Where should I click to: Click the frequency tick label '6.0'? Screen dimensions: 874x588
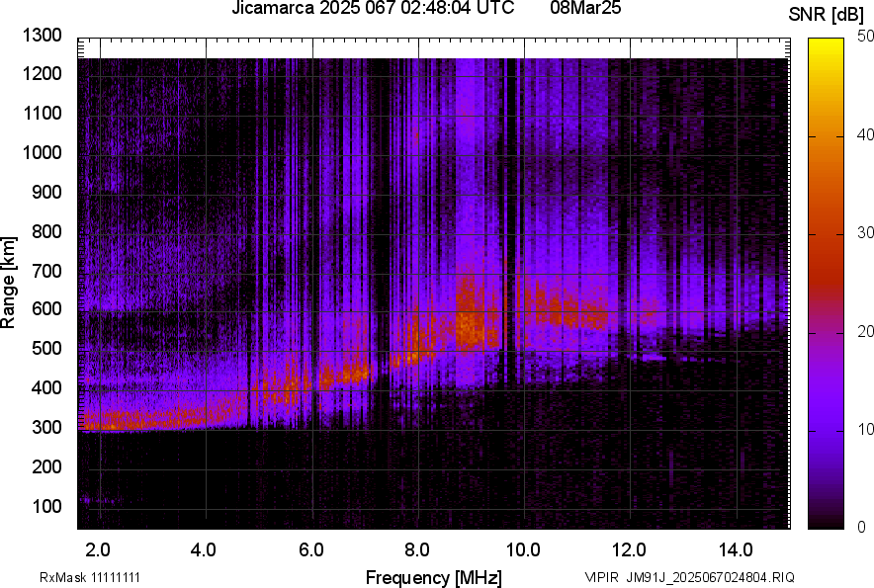click(311, 550)
